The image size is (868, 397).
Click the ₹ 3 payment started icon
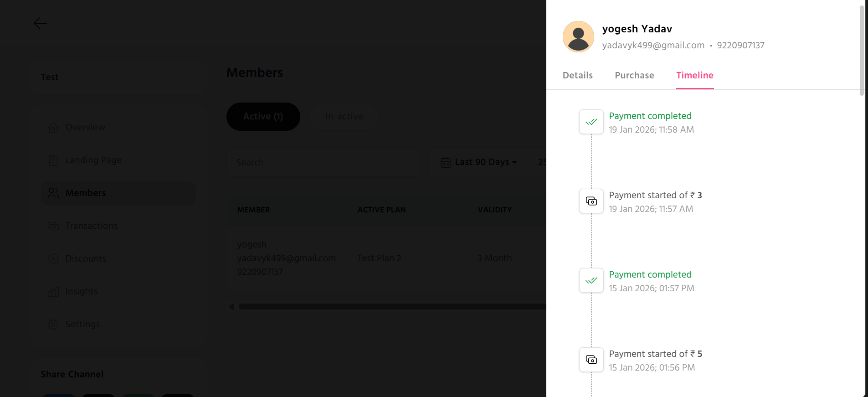tap(591, 201)
